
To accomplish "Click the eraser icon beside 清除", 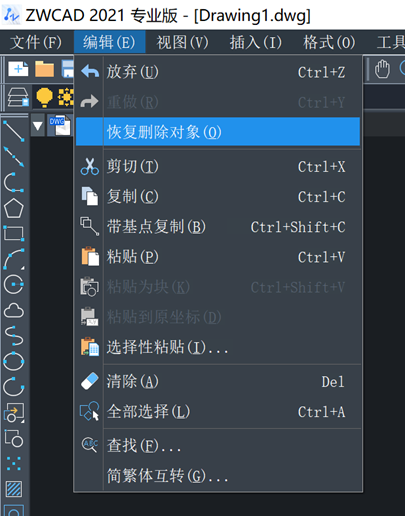I will (89, 381).
